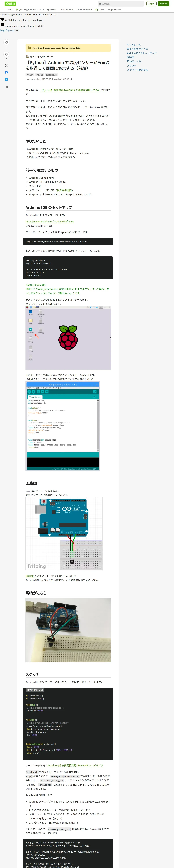Open the 秋月電子通商 link
The height and width of the screenshot is (868, 174).
point(64,190)
